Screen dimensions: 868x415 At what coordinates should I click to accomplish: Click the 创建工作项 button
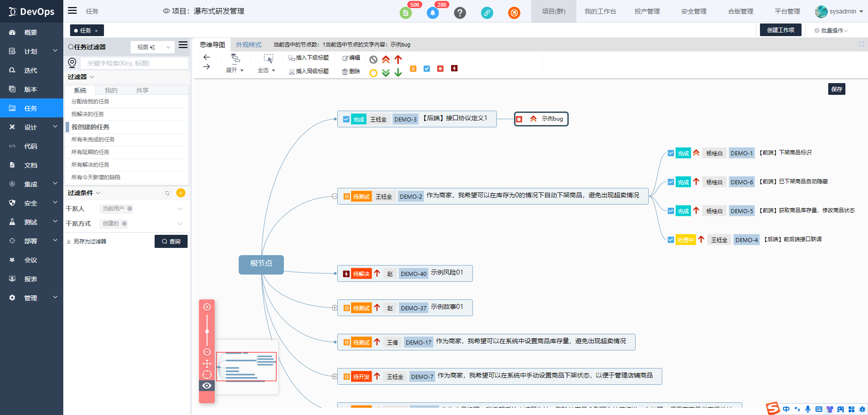(780, 30)
